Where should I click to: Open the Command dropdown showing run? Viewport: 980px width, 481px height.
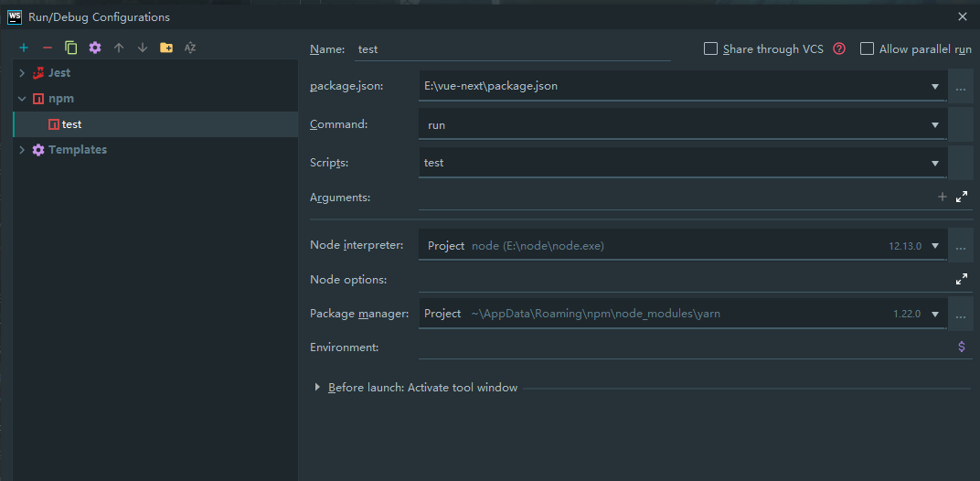[935, 125]
